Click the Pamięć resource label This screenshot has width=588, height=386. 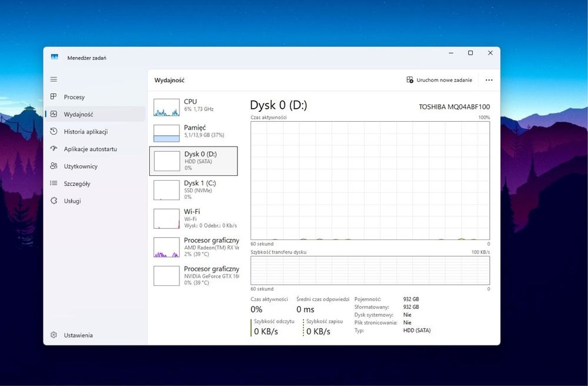coord(195,128)
